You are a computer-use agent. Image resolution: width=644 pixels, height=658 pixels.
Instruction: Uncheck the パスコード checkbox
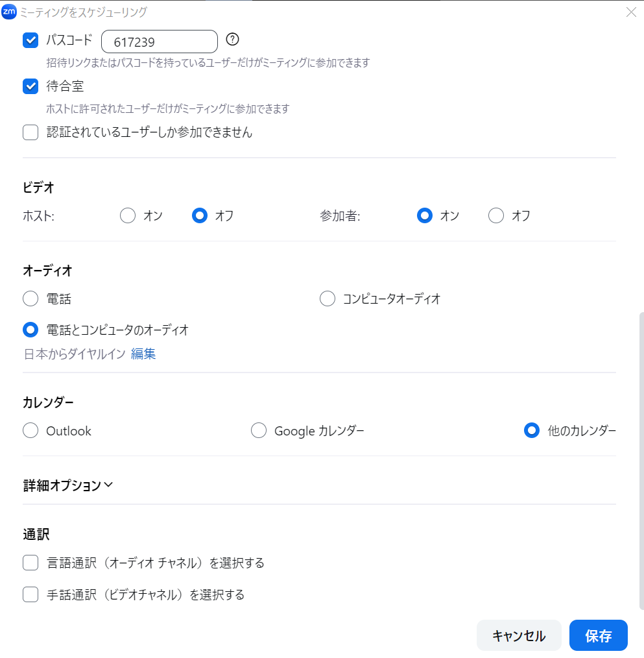pos(30,40)
